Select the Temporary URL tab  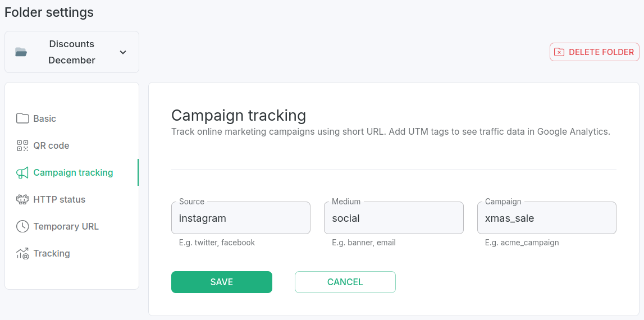(66, 226)
